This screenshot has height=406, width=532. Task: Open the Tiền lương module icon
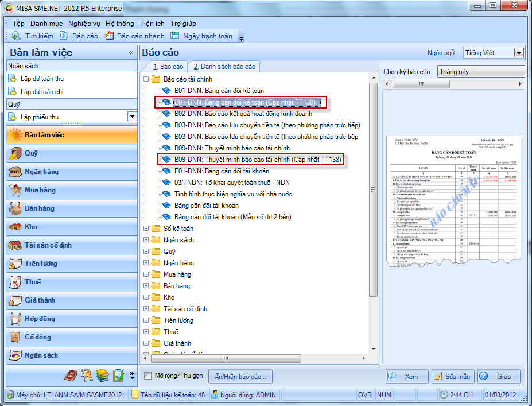[x=14, y=264]
